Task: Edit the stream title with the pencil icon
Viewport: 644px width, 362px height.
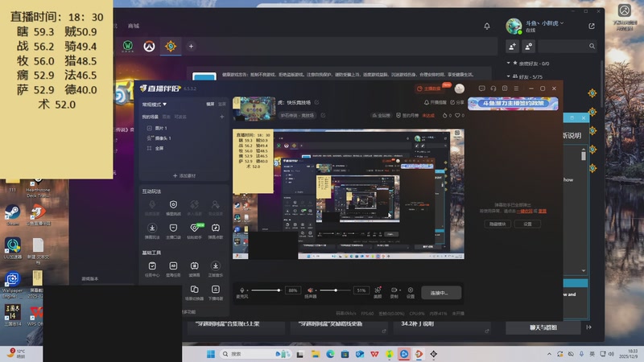Action: pos(316,102)
